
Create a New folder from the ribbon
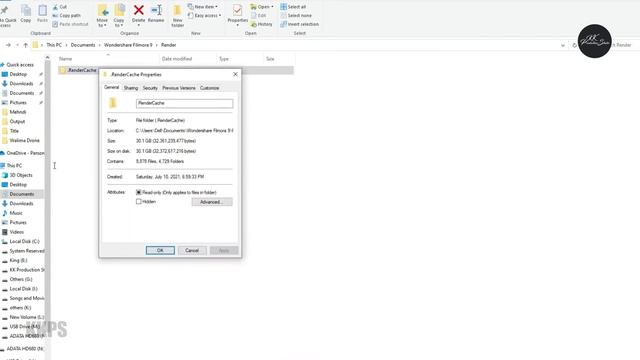(178, 16)
